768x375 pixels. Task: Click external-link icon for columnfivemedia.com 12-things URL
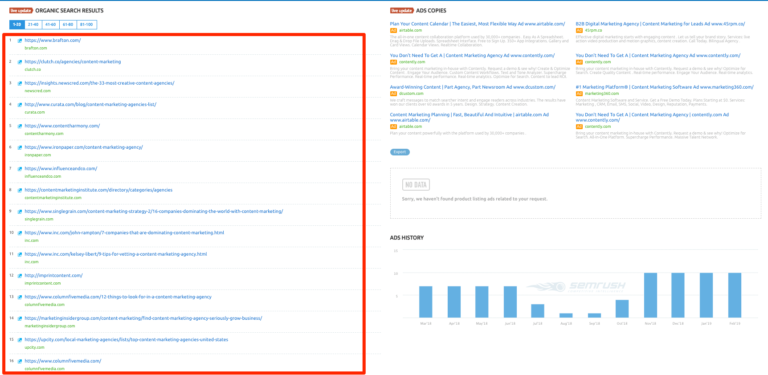[20, 297]
